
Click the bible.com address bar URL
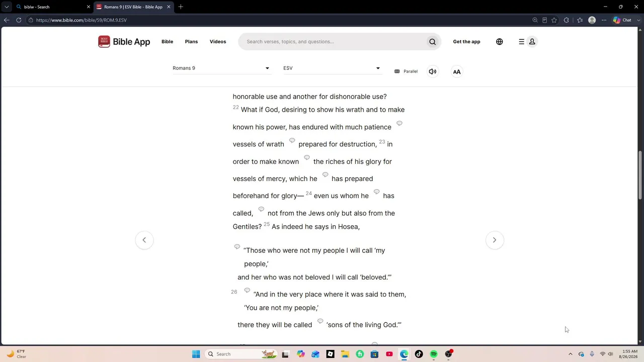coord(82,20)
